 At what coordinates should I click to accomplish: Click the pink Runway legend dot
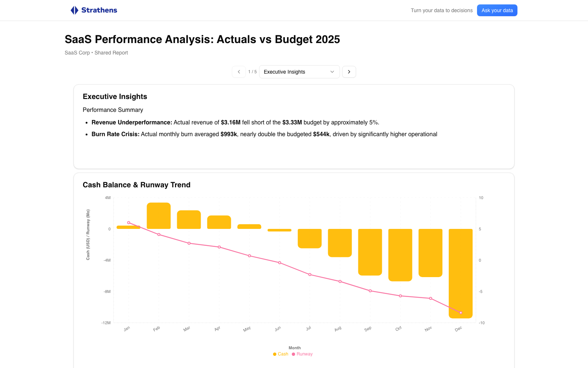(x=293, y=354)
